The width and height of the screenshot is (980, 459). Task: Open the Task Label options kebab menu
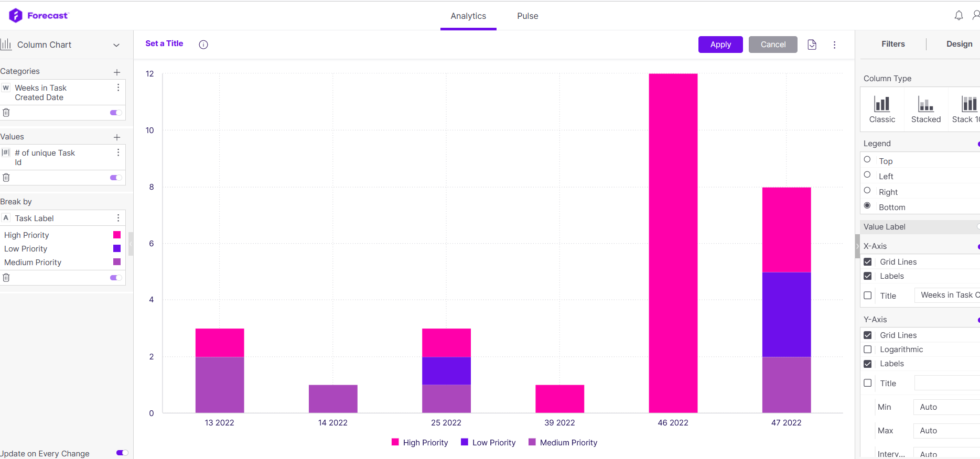point(118,218)
